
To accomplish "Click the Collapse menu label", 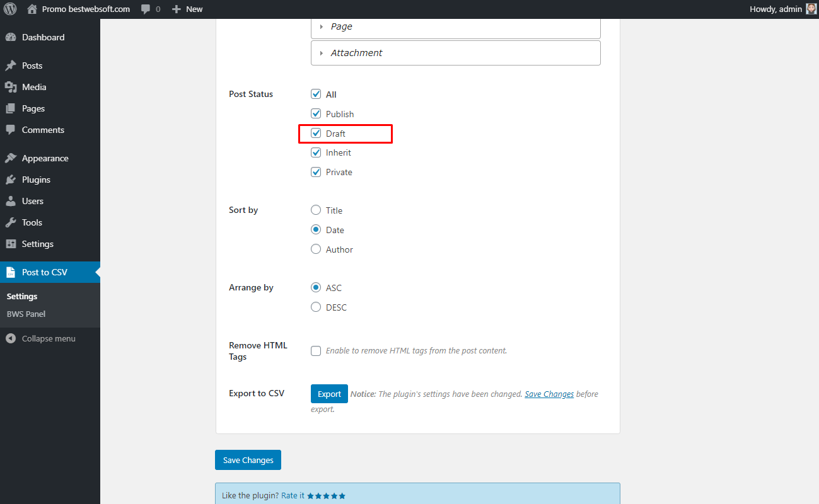I will pos(49,338).
